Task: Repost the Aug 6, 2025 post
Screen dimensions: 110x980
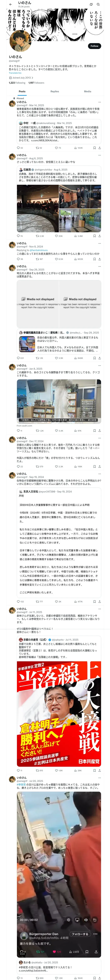Action: (x=37, y=236)
